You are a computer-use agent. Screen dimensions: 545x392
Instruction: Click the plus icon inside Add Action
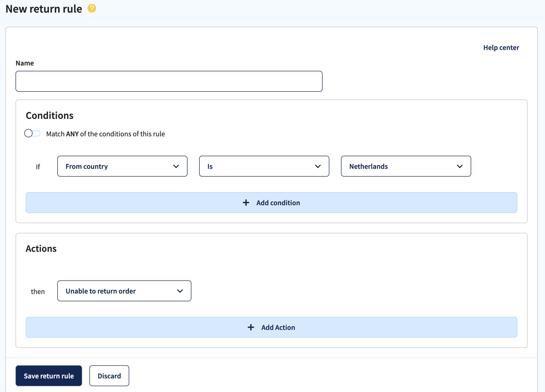[251, 327]
